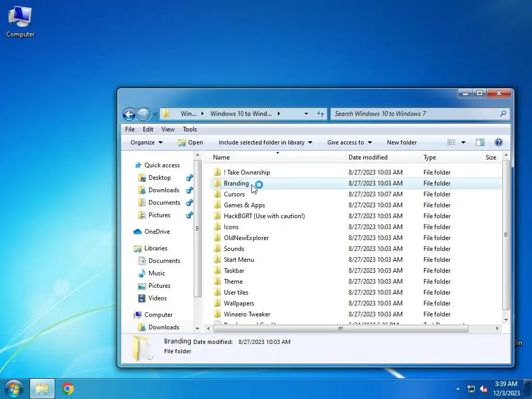This screenshot has width=532, height=399.
Task: Click the HackBGRT folder icon
Action: (x=218, y=216)
